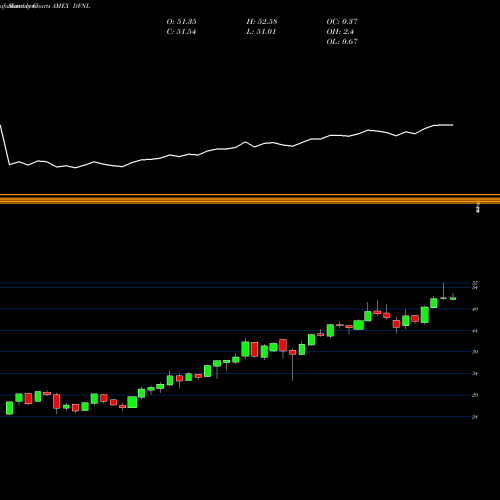Click the H: 52.58 high value

pyautogui.click(x=262, y=22)
